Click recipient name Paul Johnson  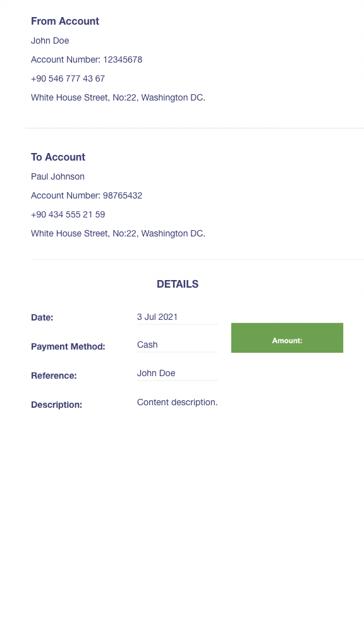pos(58,176)
